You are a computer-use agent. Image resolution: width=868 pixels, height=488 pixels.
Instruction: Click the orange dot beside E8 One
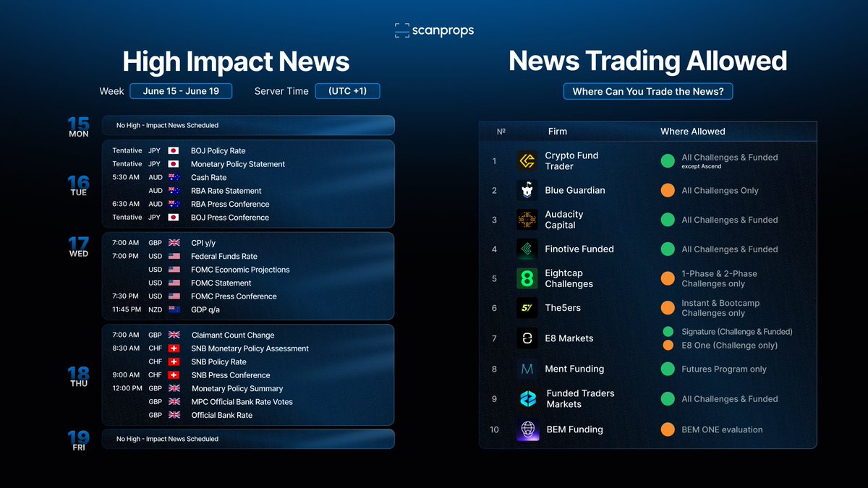[668, 346]
